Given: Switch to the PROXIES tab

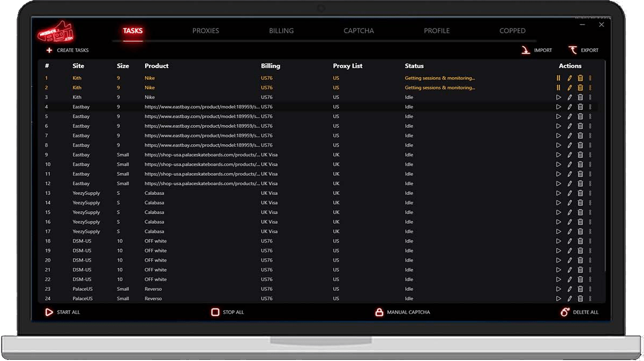Looking at the screenshot, I should (205, 31).
